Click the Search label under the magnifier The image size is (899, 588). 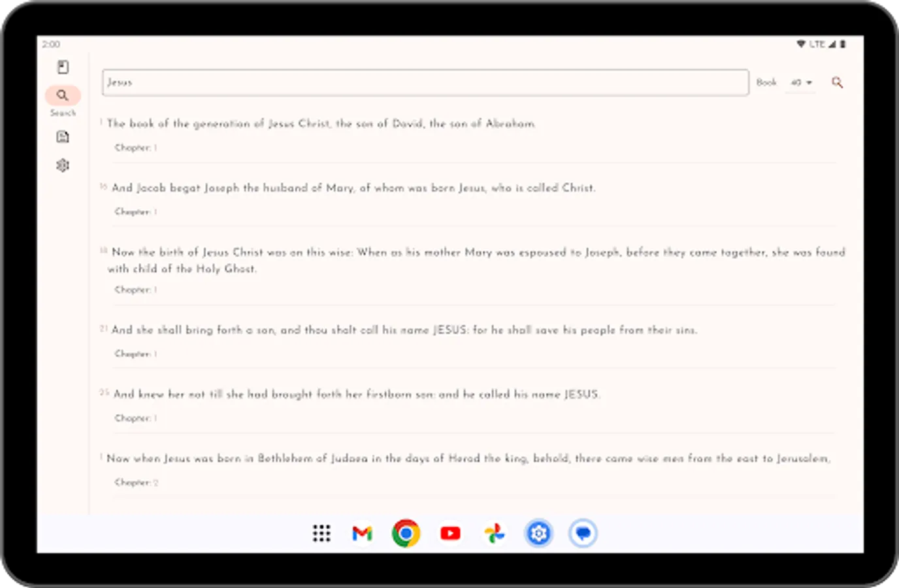(63, 112)
